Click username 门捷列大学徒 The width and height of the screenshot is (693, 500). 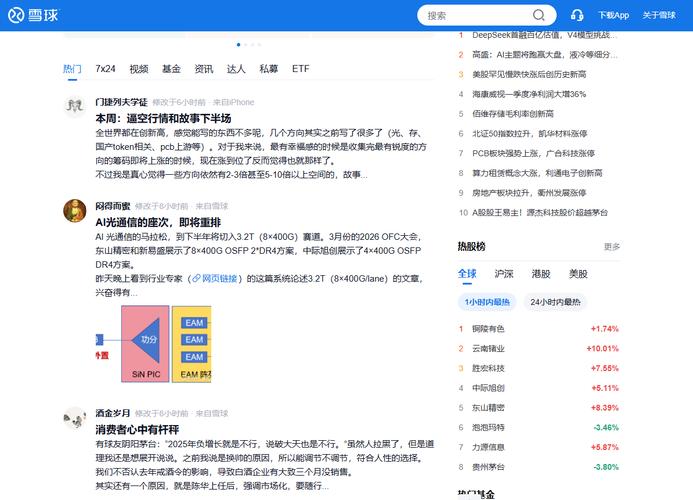coord(121,102)
